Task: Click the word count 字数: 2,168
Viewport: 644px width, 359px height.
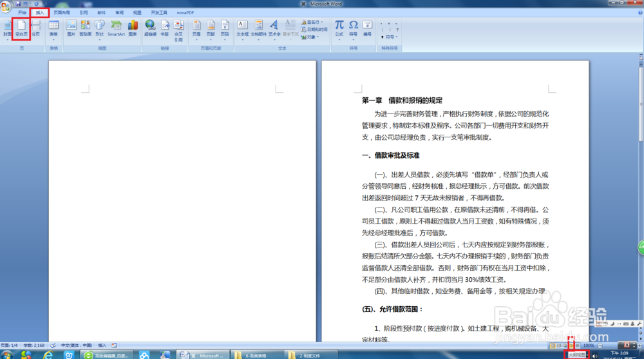Action: pyautogui.click(x=33, y=345)
